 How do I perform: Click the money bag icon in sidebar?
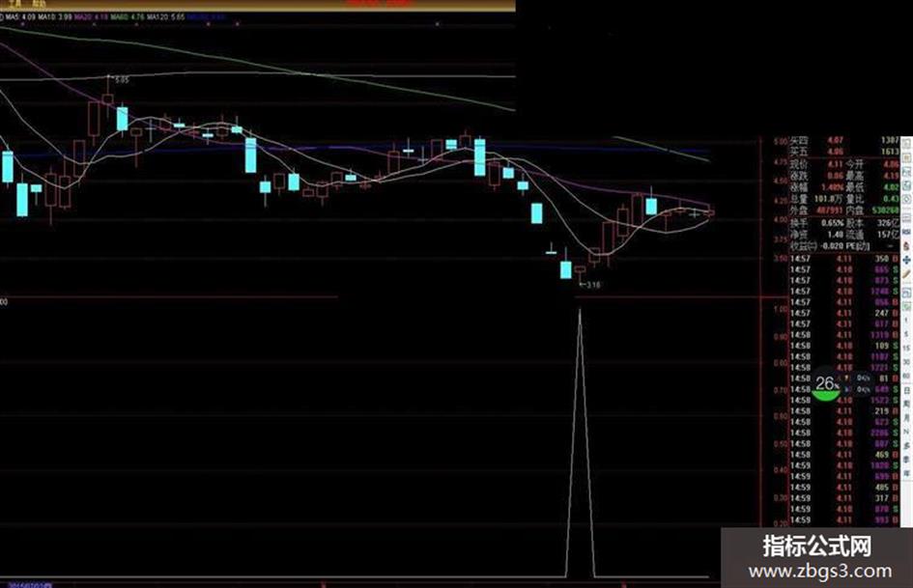pos(906,245)
